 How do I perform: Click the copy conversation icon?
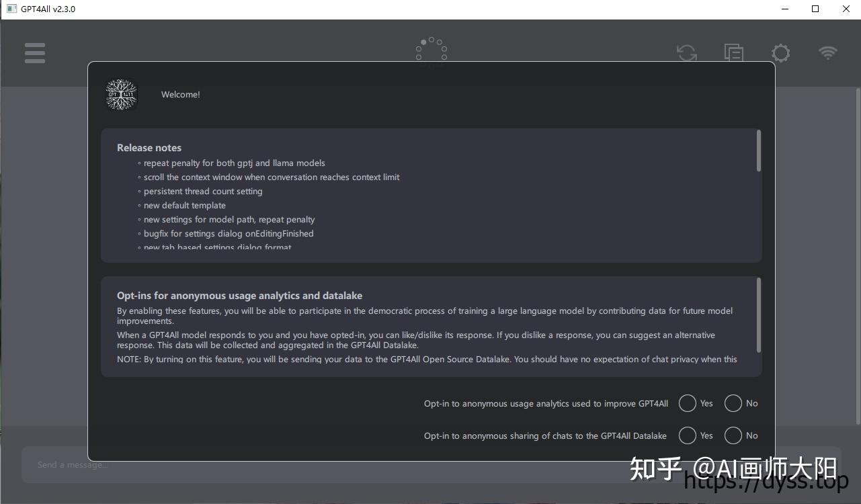[x=733, y=53]
